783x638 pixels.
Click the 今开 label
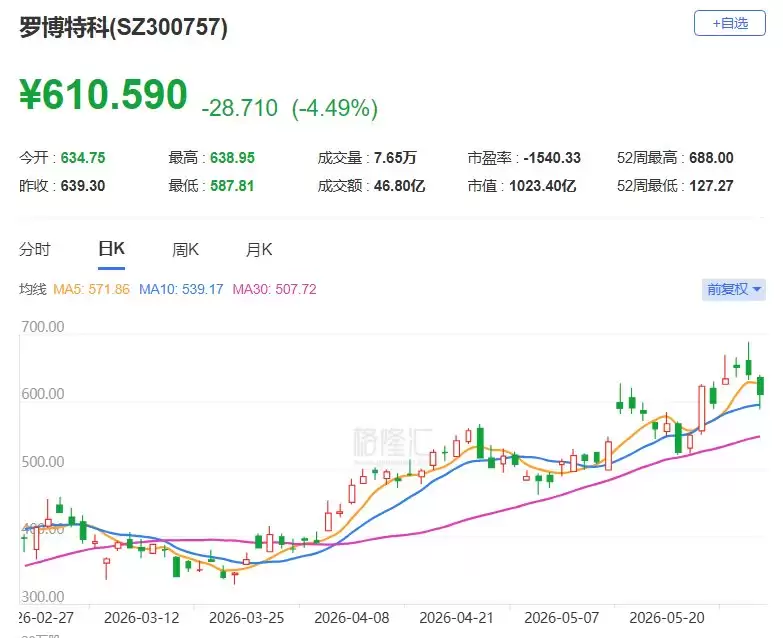coord(33,158)
